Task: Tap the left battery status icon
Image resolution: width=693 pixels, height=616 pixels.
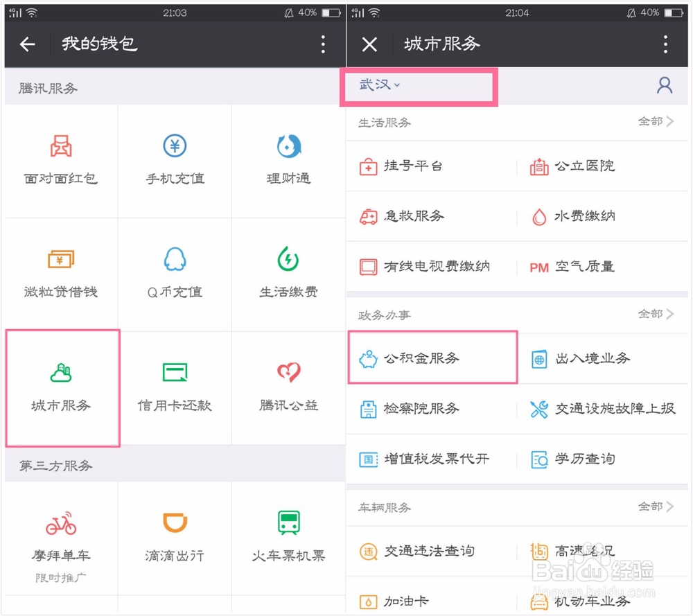Action: [331, 12]
